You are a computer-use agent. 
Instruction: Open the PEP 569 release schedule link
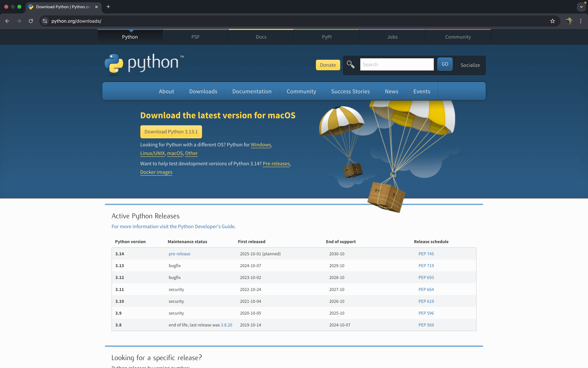426,325
